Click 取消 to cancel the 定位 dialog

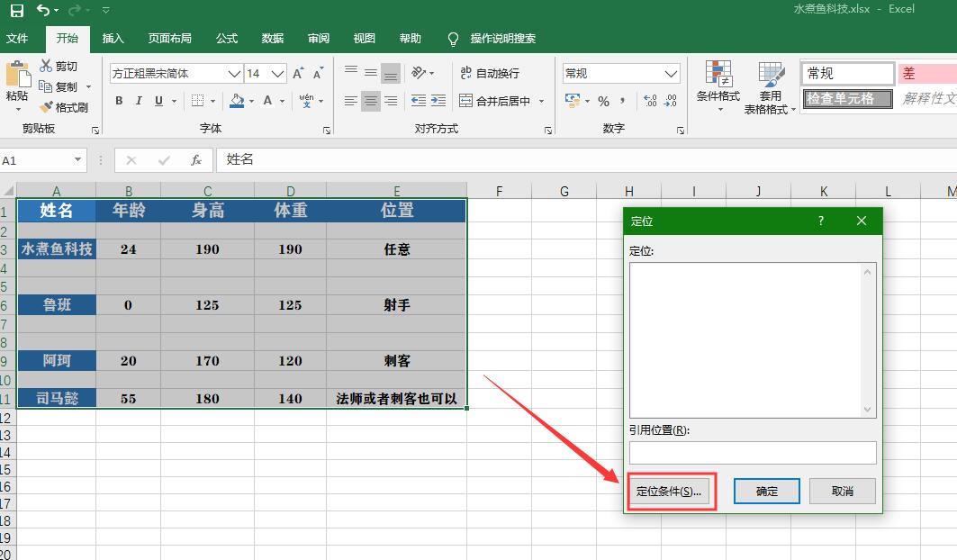(842, 491)
